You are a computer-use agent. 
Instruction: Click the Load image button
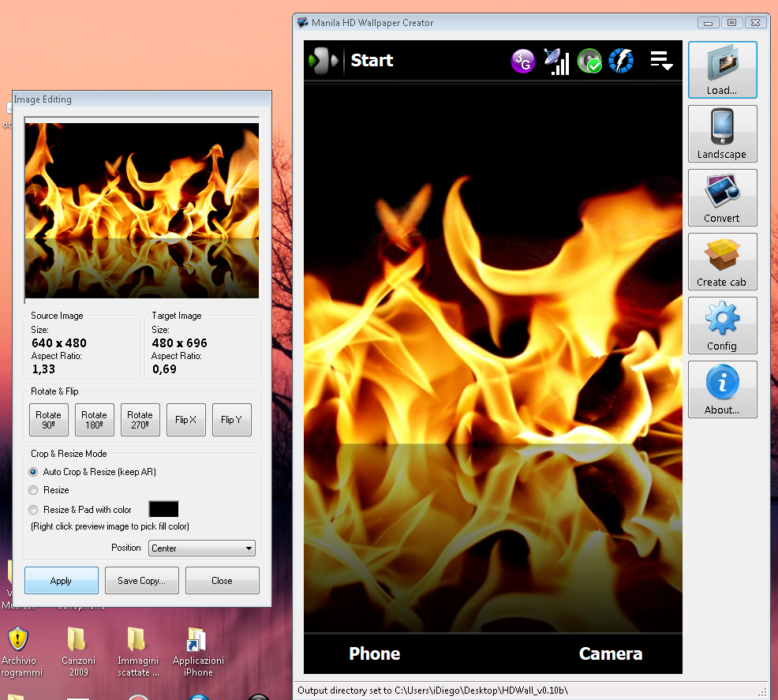pos(722,70)
